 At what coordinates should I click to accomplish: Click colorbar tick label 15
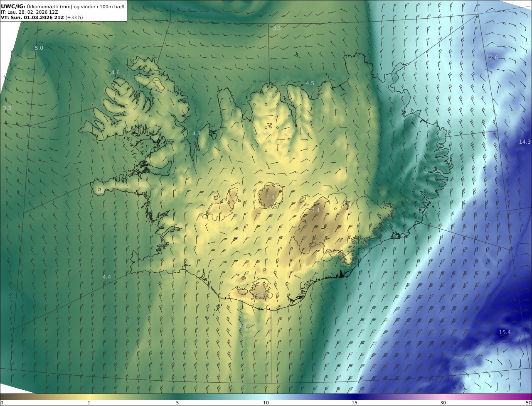point(355,403)
